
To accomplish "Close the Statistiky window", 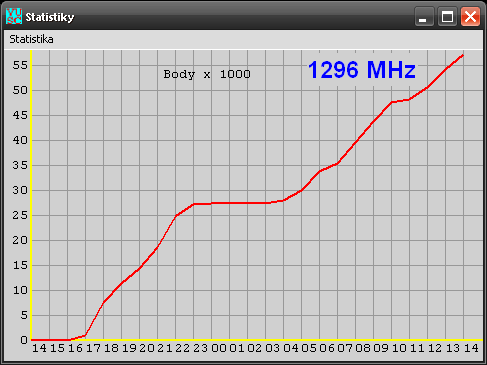I will [x=470, y=16].
